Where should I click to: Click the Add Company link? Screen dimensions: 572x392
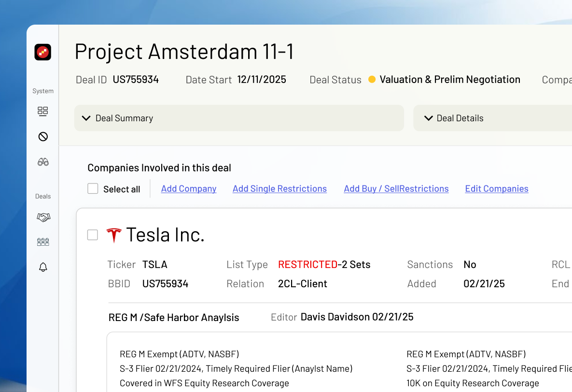[x=189, y=189]
